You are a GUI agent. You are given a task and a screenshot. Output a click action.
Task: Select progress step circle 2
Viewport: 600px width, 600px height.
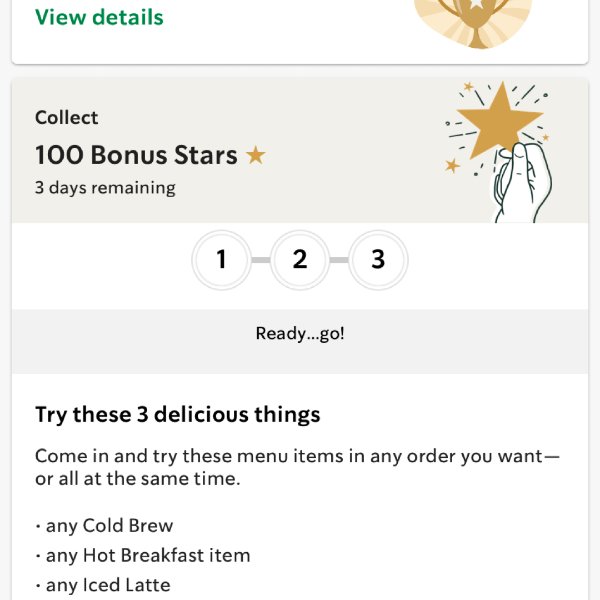(x=300, y=260)
